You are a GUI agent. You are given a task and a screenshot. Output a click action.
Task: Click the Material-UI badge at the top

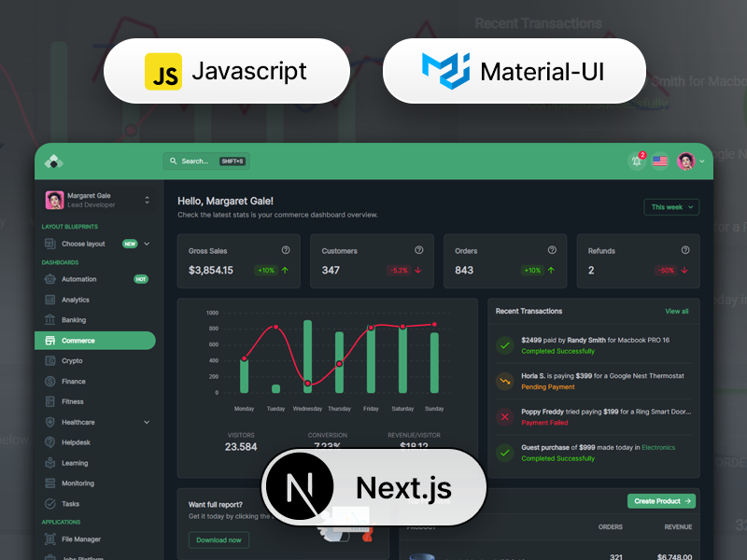514,71
